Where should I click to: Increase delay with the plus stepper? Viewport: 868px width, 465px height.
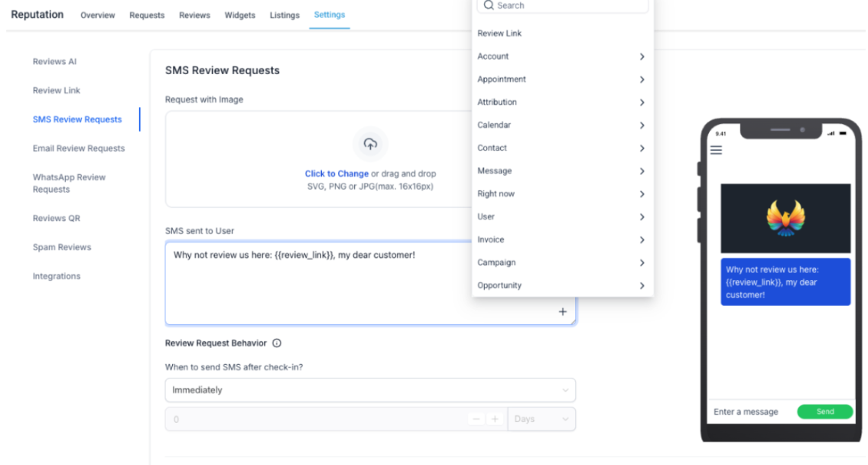[x=495, y=419]
